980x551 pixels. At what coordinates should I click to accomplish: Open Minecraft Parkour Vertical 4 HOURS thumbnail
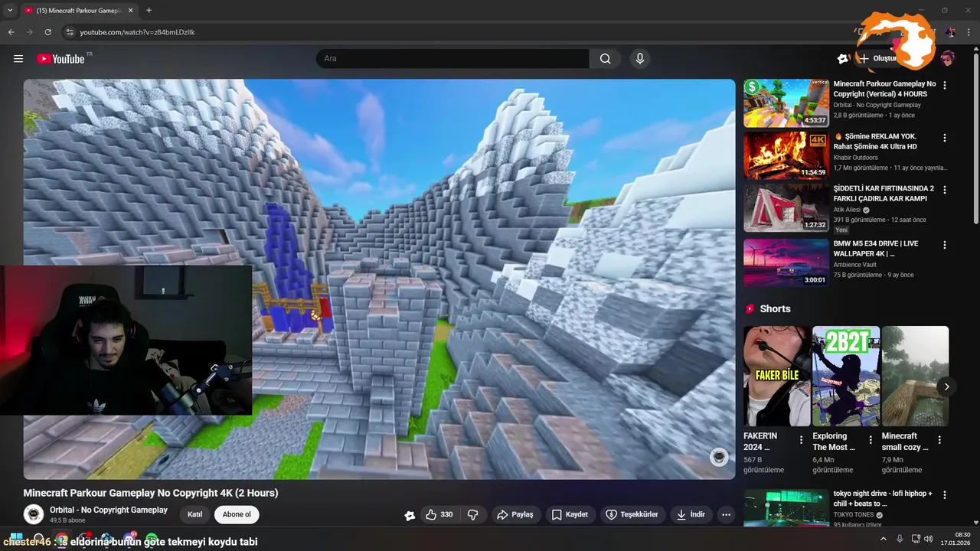click(x=786, y=103)
